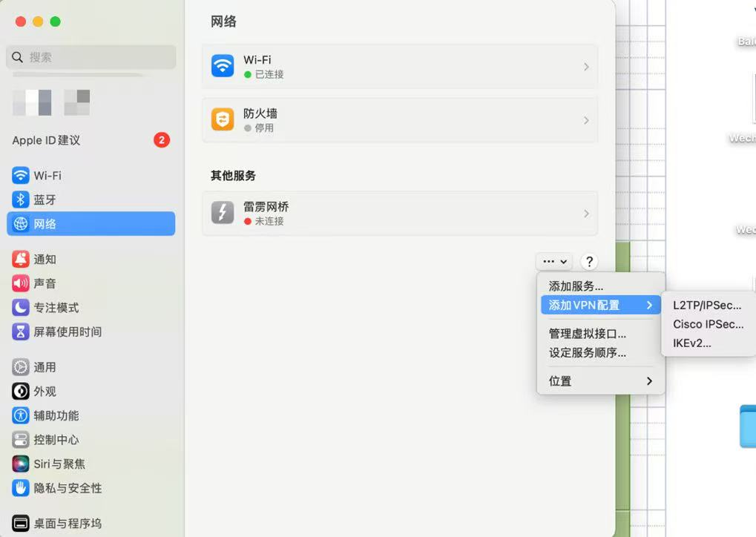
Task: Open Bluetooth settings via sidebar icon
Action: (21, 200)
